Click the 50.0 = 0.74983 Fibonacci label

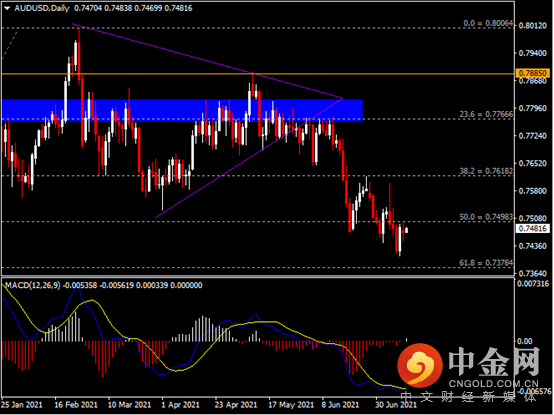486,217
